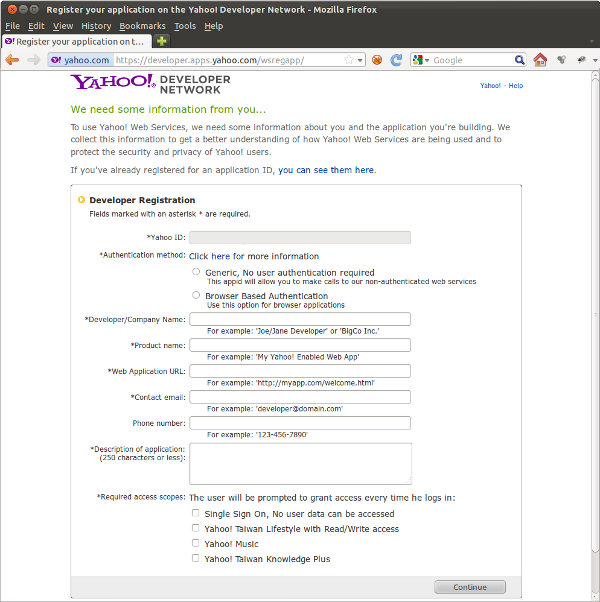Click the Yahoo! link at top right

point(490,86)
